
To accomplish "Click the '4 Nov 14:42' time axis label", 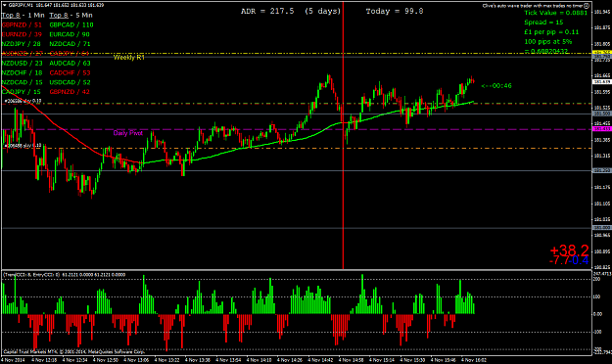I will tap(320, 360).
